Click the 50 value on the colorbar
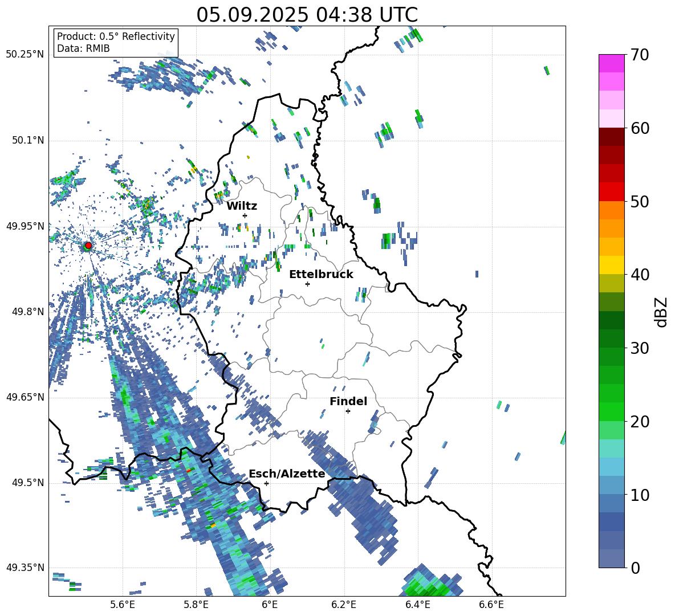 point(639,202)
